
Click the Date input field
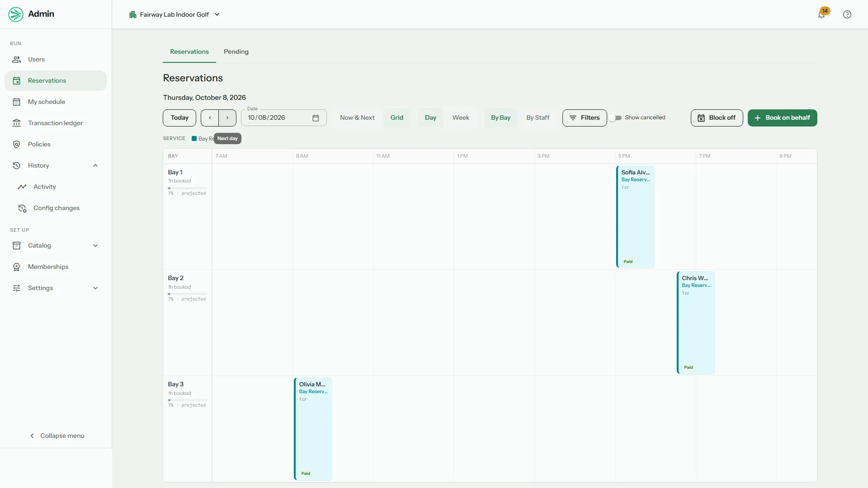[283, 118]
